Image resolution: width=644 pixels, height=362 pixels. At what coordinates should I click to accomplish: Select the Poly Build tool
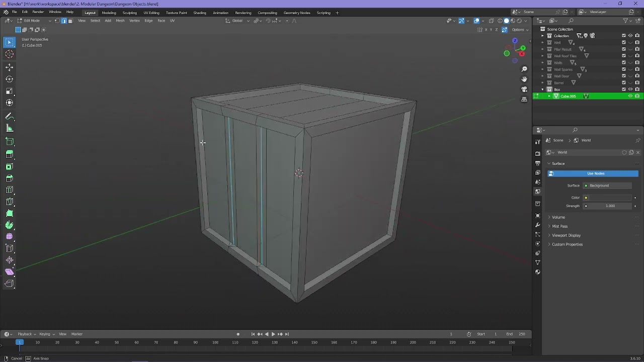click(10, 214)
